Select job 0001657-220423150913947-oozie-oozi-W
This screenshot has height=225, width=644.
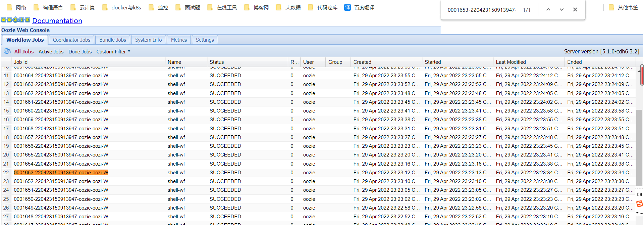click(x=61, y=137)
